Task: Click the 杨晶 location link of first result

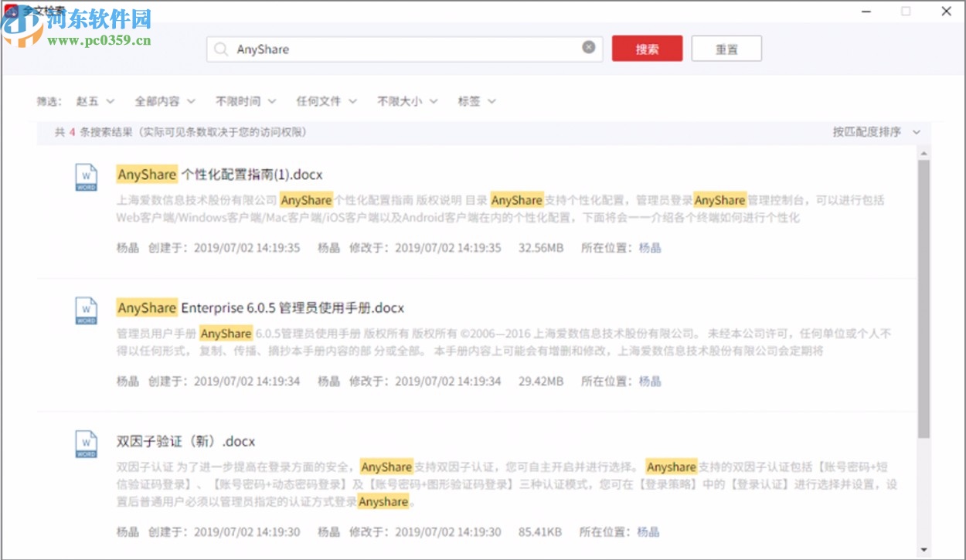Action: coord(651,248)
